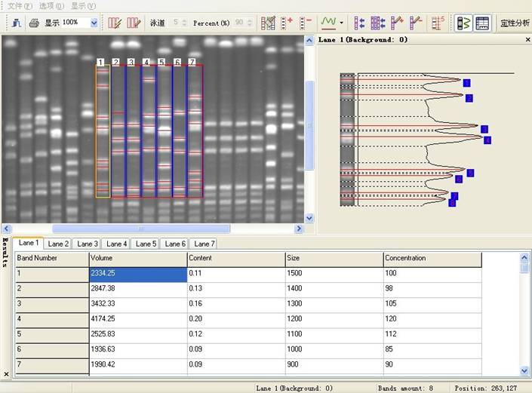
Task: Click the 定性分析 button
Action: (515, 23)
